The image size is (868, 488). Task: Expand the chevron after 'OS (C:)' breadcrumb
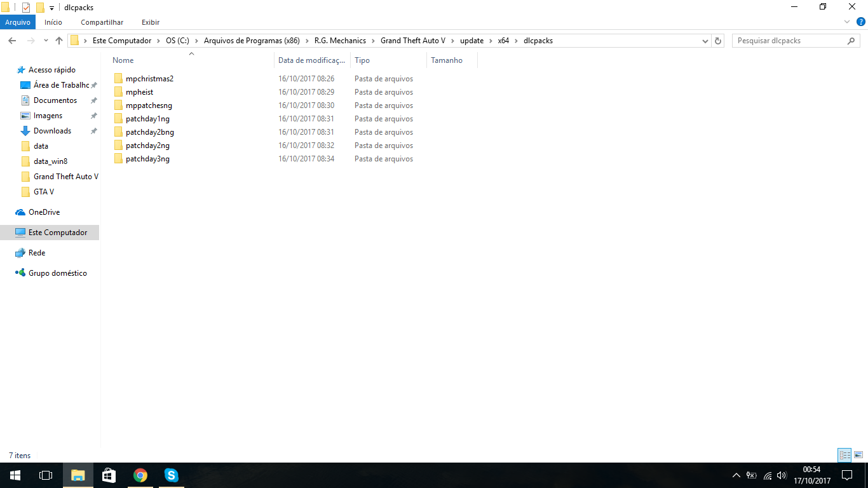[197, 41]
